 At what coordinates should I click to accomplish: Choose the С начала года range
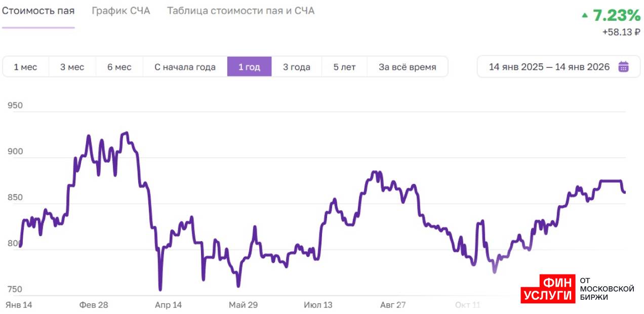(185, 67)
